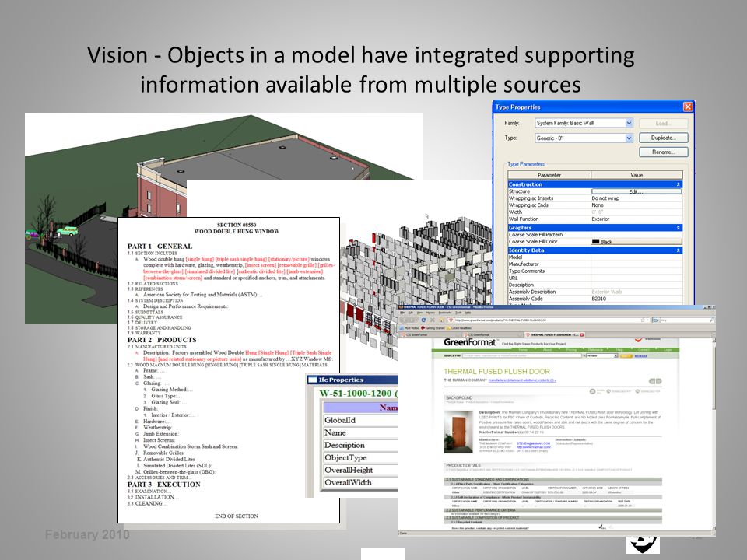The height and width of the screenshot is (560, 747).
Task: Collapse the Identity Data parameter group
Action: pyautogui.click(x=678, y=250)
